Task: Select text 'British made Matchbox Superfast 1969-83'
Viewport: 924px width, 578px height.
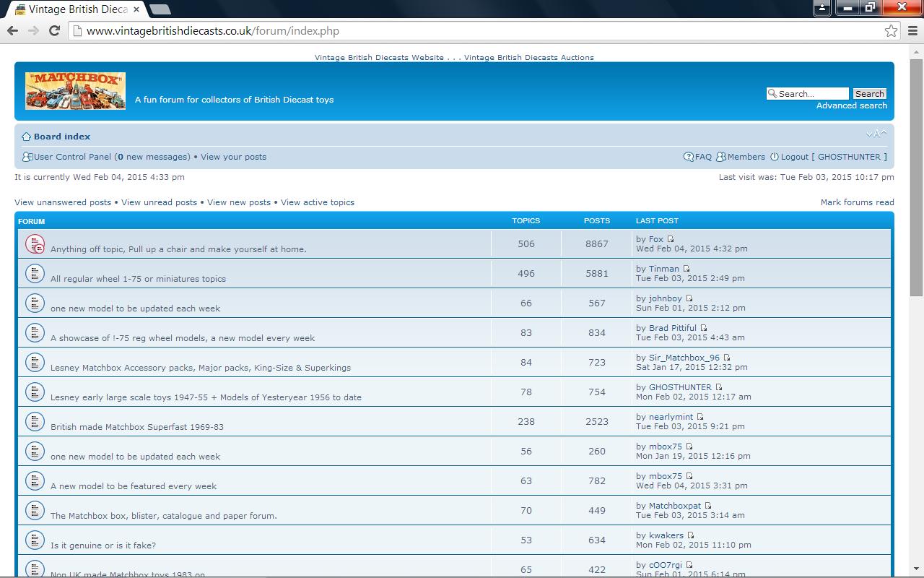Action: point(137,427)
